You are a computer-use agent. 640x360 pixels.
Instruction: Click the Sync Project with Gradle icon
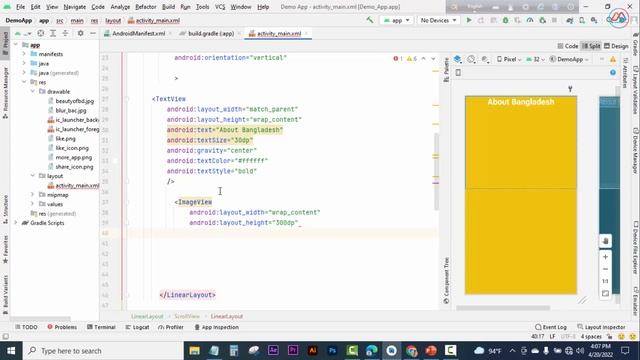[570, 20]
